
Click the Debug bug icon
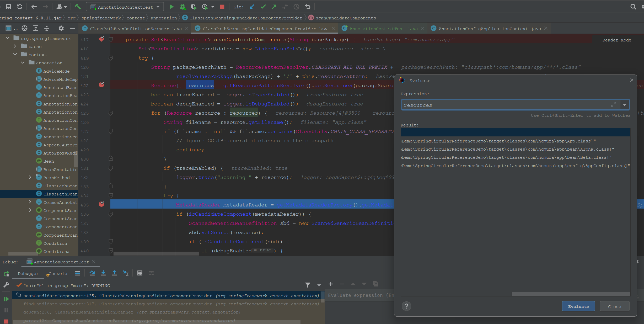click(183, 7)
